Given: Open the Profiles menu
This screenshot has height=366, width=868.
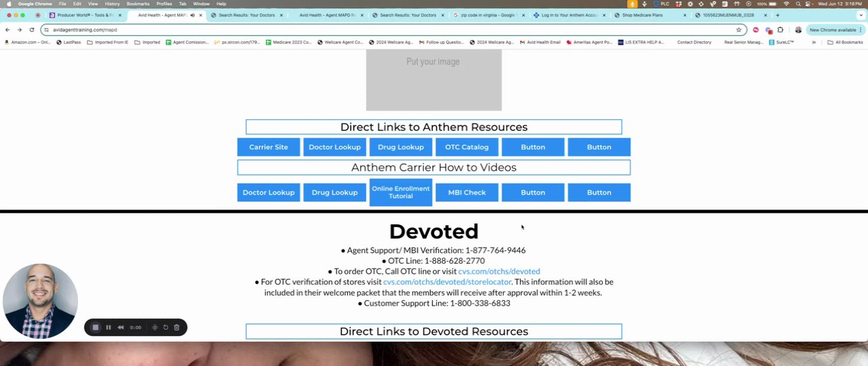Looking at the screenshot, I should [x=164, y=4].
